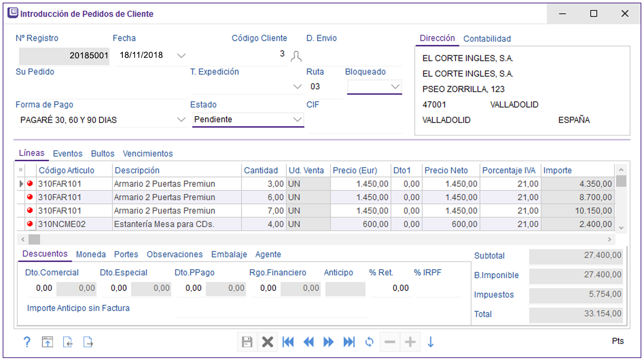Open the customer lookup person icon
This screenshot has height=362, width=644.
296,56
